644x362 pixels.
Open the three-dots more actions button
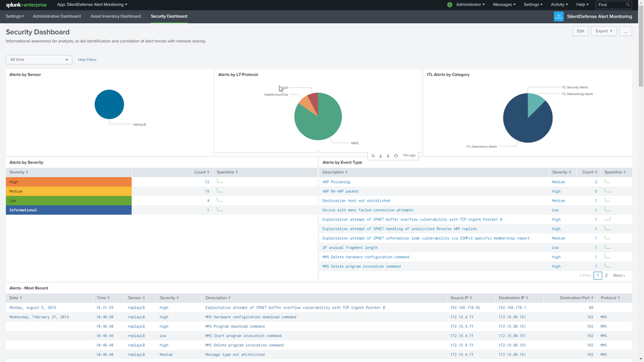coord(625,31)
